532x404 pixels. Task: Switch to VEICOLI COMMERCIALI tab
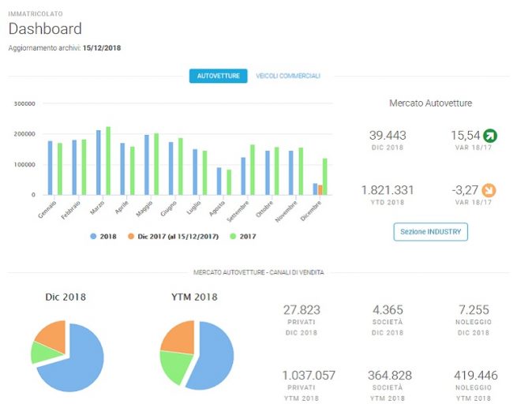[288, 76]
